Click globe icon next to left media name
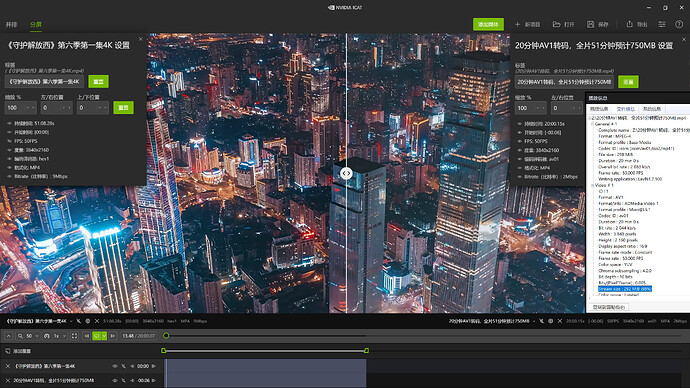 [88, 321]
